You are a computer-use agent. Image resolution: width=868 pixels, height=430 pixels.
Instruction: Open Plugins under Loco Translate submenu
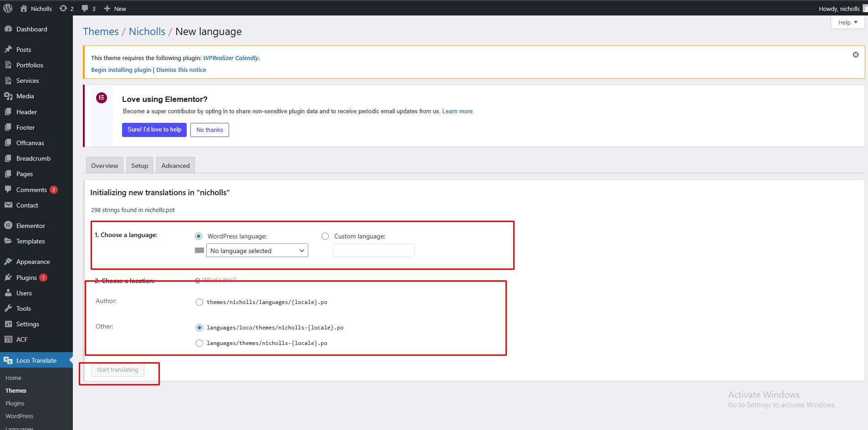click(x=15, y=403)
